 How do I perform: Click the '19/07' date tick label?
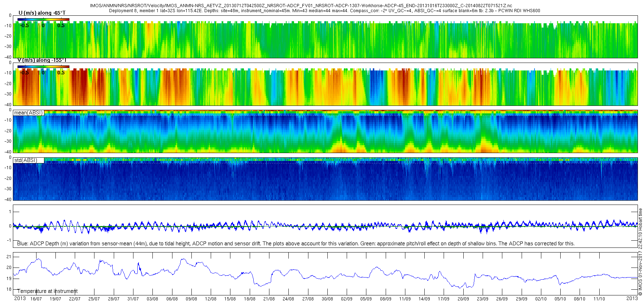55,299
